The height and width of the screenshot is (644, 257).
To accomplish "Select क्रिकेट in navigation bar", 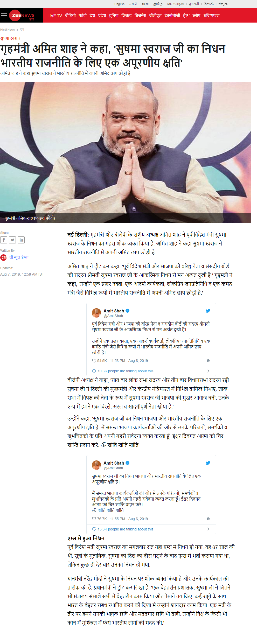I will 127,16.
